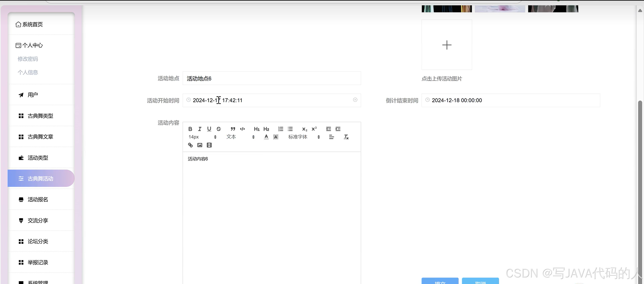This screenshot has width=644, height=284.
Task: Pick a font color with the A swatch
Action: (266, 137)
